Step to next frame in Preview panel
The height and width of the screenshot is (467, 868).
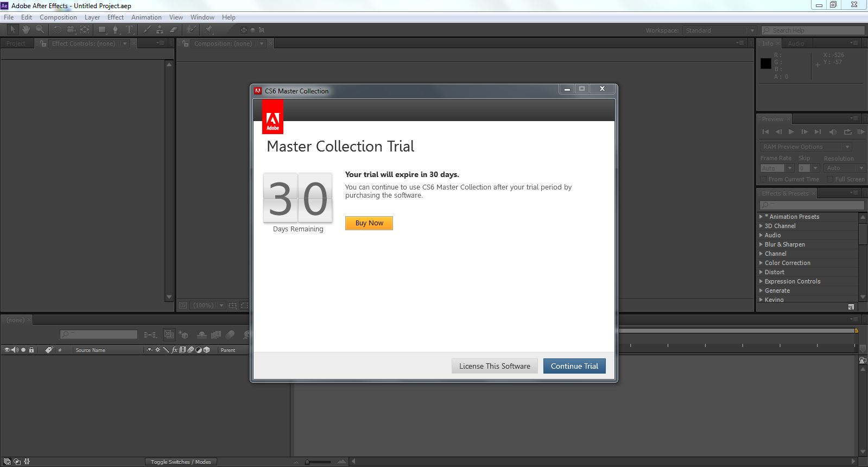(804, 132)
